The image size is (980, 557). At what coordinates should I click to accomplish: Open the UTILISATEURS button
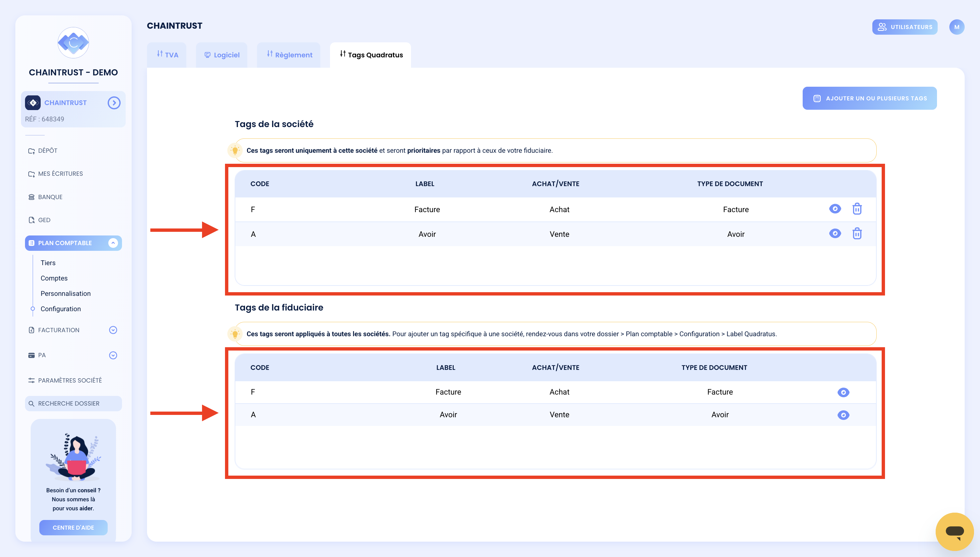905,27
